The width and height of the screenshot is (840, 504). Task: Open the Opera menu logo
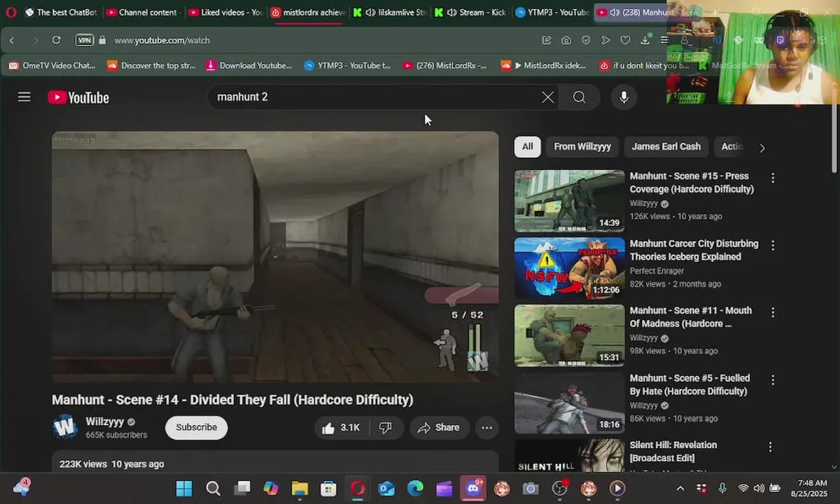[10, 12]
